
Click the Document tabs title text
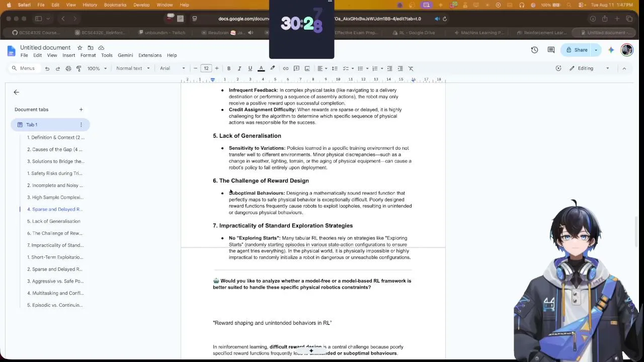tap(32, 109)
